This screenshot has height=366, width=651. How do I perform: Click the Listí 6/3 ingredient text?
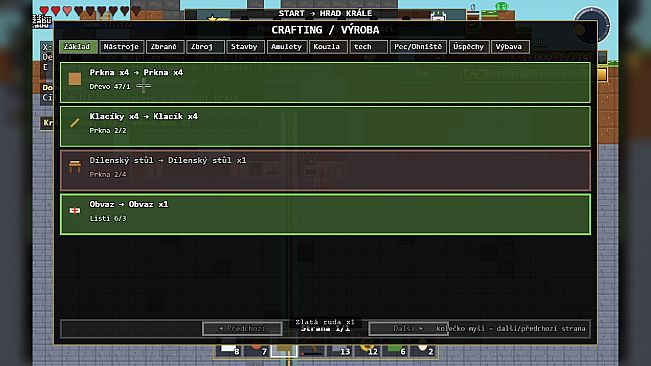click(x=108, y=219)
